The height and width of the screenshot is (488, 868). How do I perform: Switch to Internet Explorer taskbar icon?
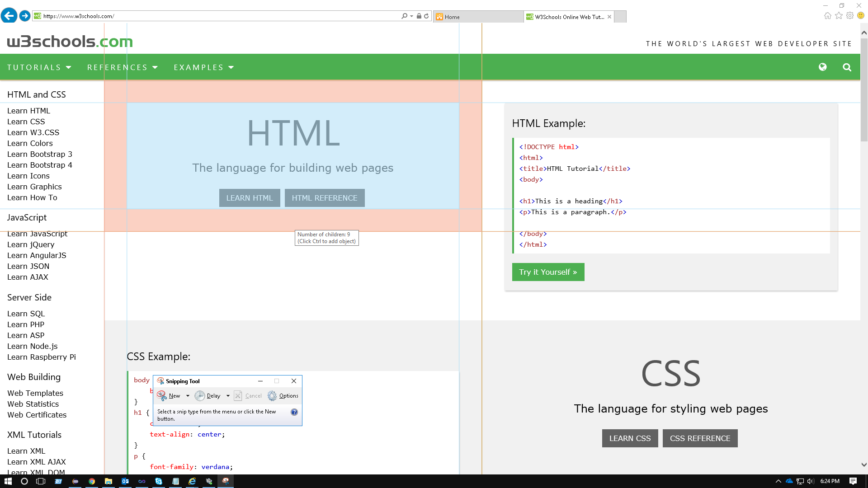(x=192, y=481)
